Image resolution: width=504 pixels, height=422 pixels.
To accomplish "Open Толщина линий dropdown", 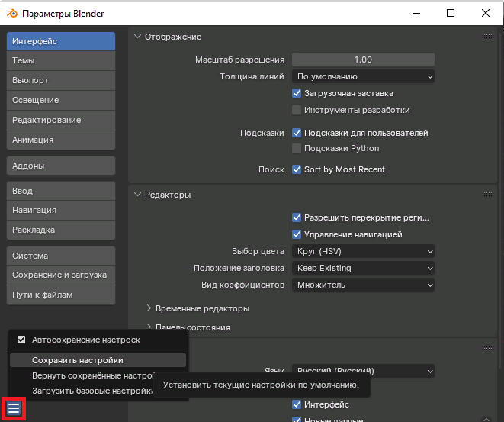I will (x=363, y=76).
